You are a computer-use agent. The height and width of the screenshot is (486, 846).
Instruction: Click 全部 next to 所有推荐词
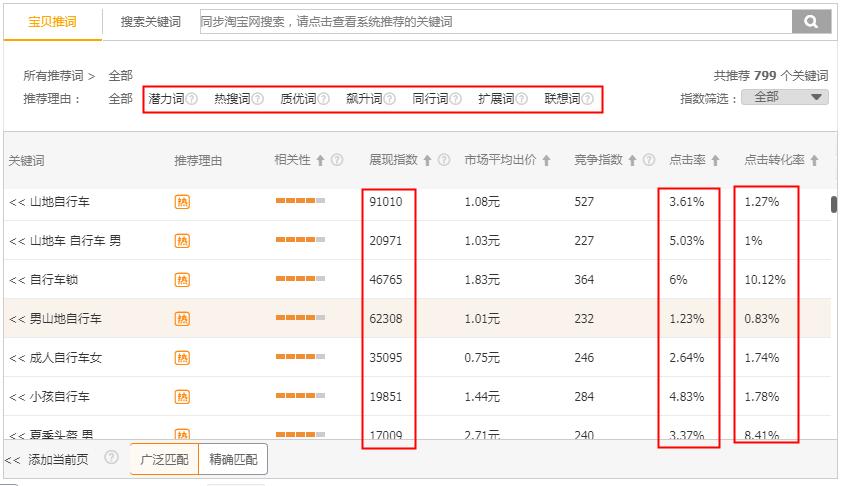click(120, 76)
